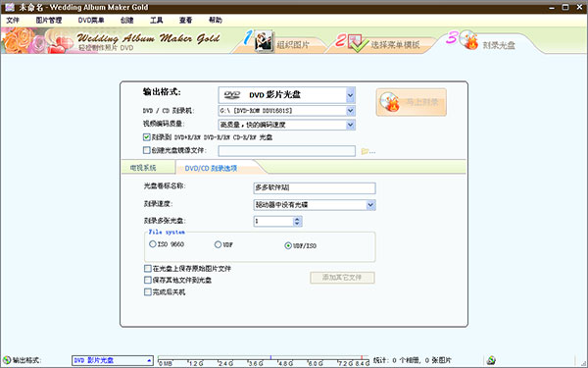Open the 图片管理 menu
Screen dimensions: 588x368
(x=49, y=21)
